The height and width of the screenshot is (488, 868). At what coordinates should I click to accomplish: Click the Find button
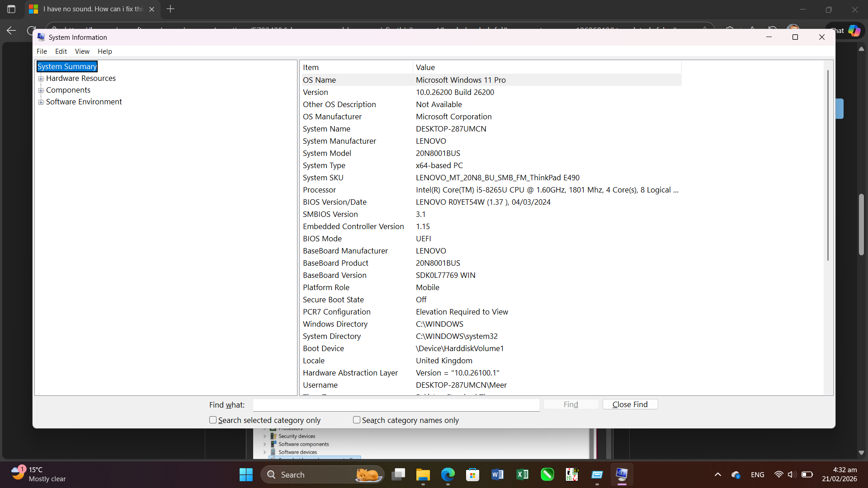coord(571,404)
